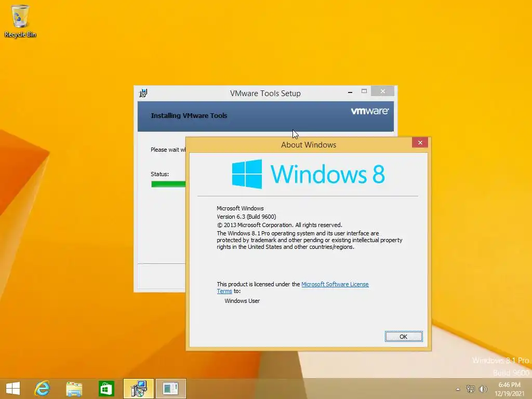The image size is (532, 399).
Task: Switch to About Windows taskbar item
Action: (170, 389)
